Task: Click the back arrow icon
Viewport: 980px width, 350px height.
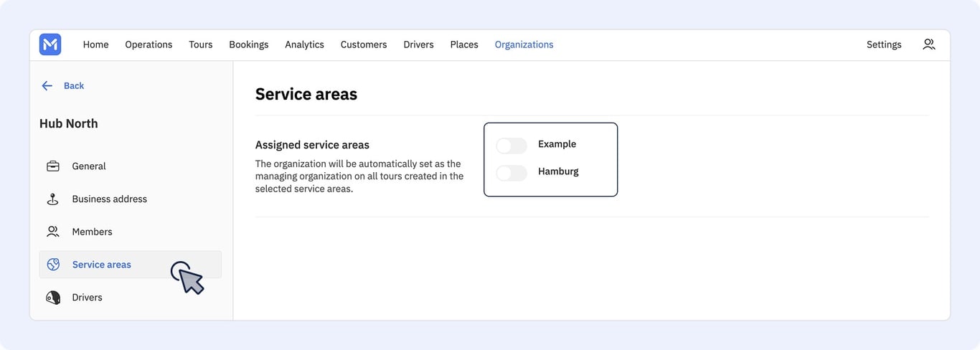Action: (47, 85)
